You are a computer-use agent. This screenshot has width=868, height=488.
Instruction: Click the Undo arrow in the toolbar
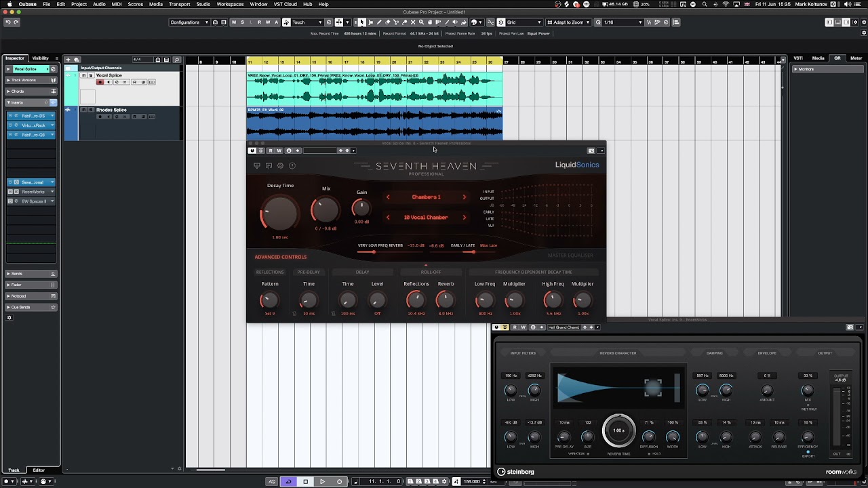7,22
